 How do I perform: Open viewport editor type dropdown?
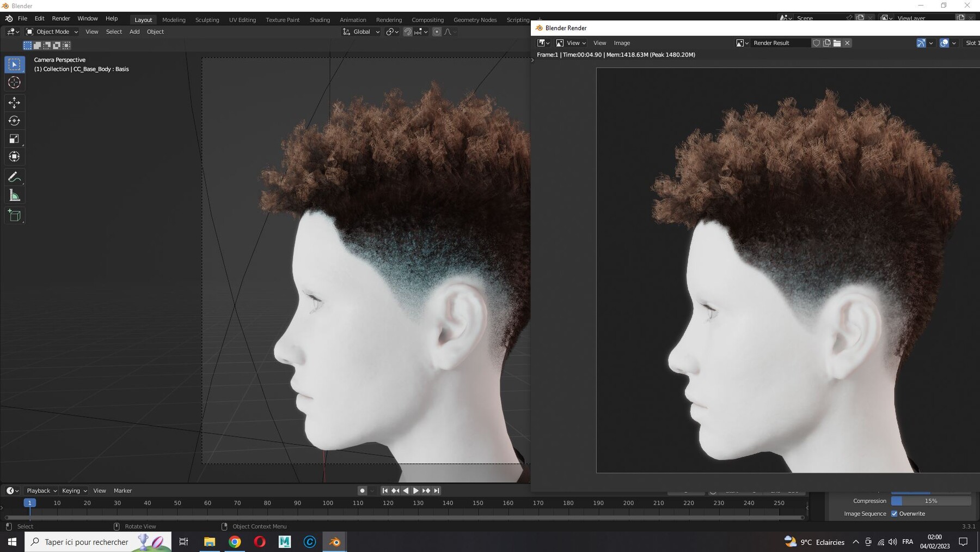point(13,32)
